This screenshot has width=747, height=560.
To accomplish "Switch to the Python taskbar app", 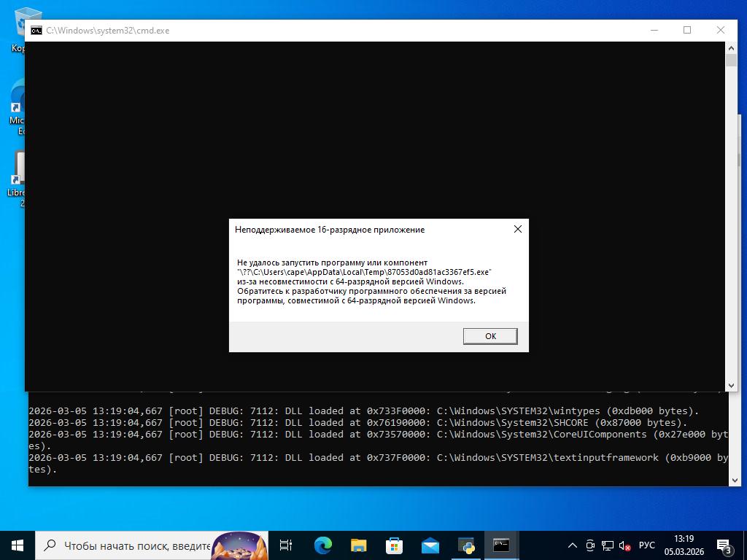I will point(465,545).
